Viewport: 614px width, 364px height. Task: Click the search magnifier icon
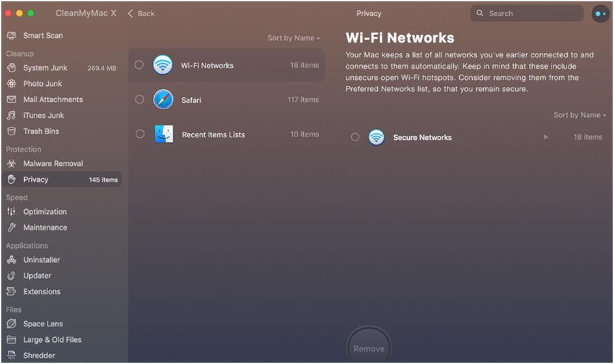[480, 13]
